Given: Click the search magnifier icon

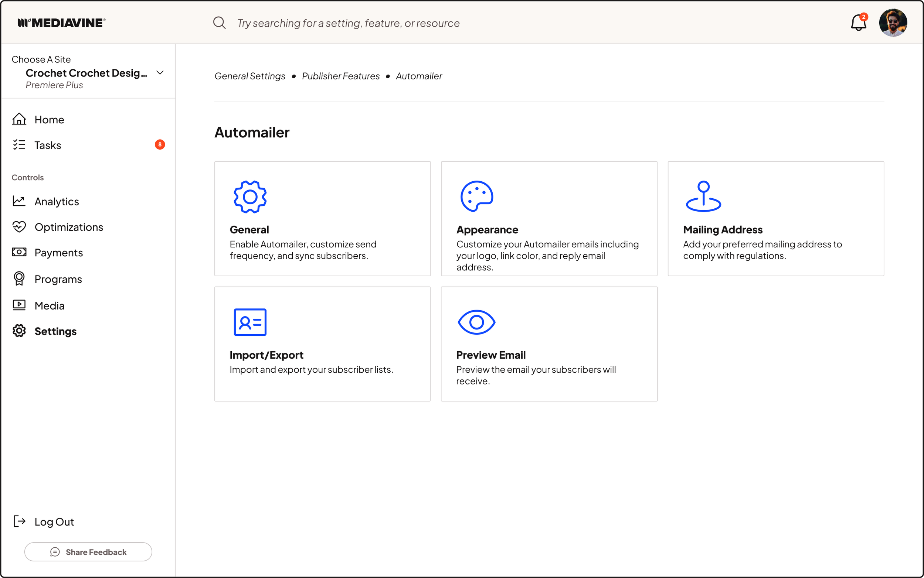Looking at the screenshot, I should coord(219,23).
